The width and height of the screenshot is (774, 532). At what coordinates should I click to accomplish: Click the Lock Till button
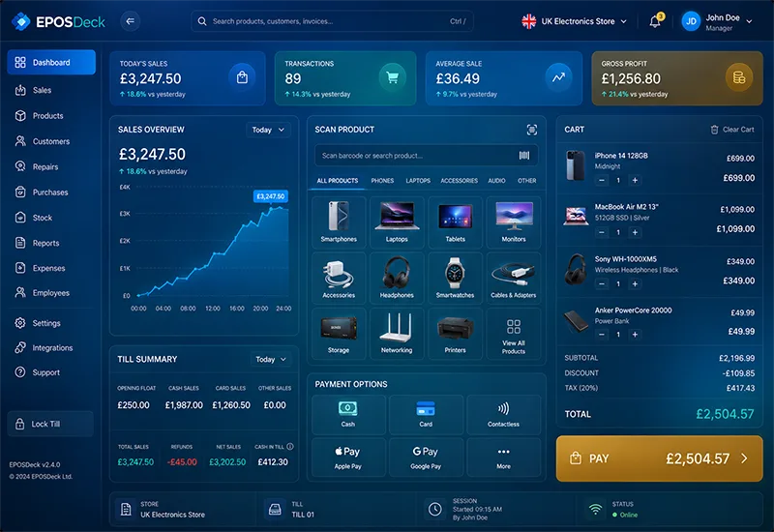pos(50,424)
